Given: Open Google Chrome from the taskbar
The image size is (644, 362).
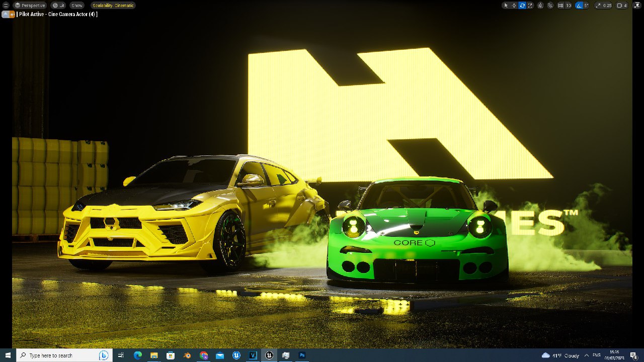Looking at the screenshot, I should point(203,355).
